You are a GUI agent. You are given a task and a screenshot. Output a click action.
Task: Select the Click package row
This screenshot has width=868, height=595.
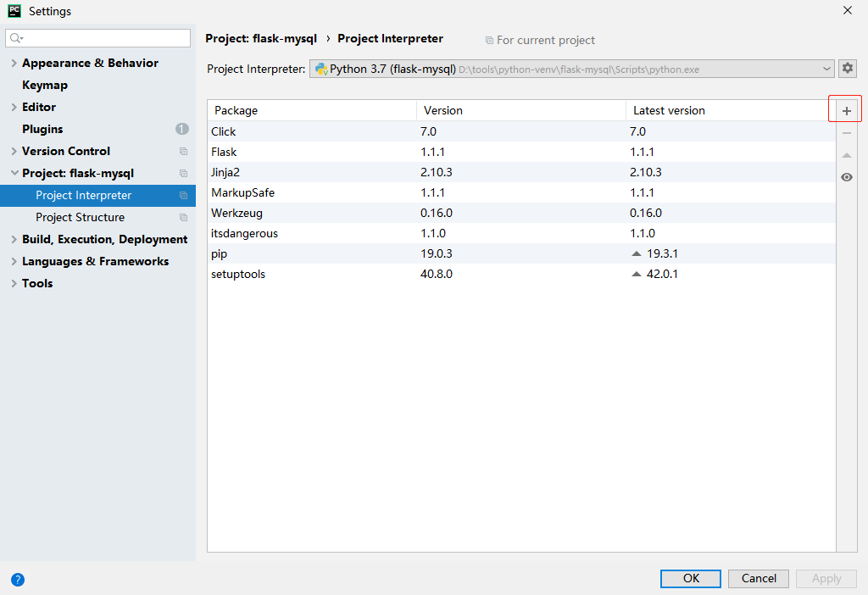point(521,131)
